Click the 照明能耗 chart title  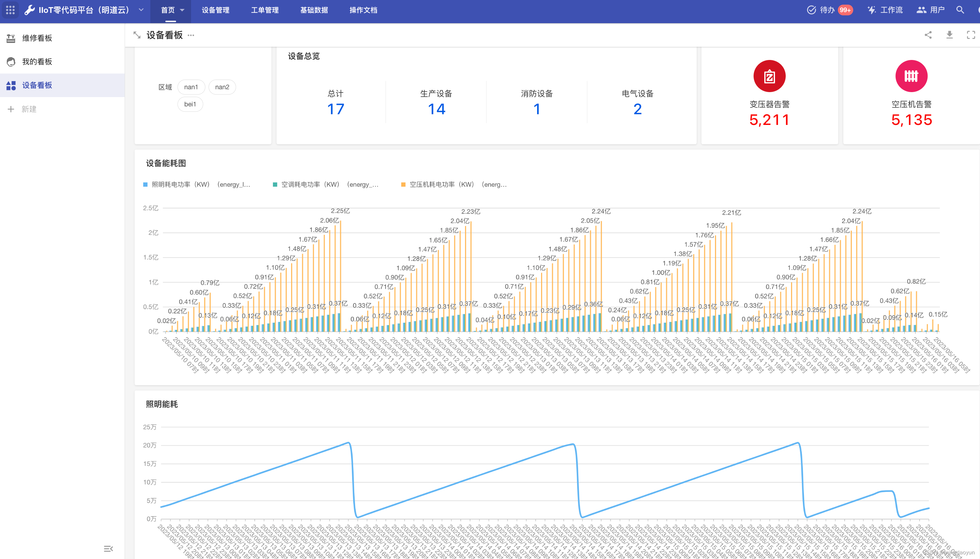coord(162,404)
